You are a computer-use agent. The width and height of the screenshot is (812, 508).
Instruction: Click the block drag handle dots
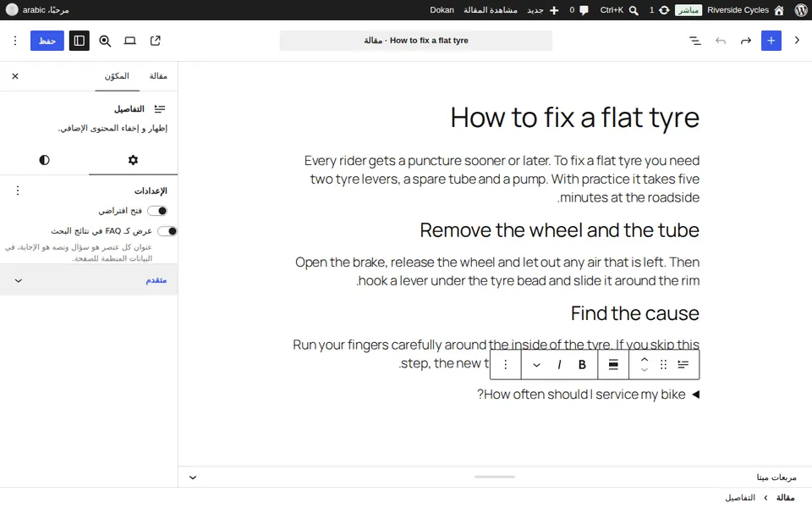pos(663,364)
